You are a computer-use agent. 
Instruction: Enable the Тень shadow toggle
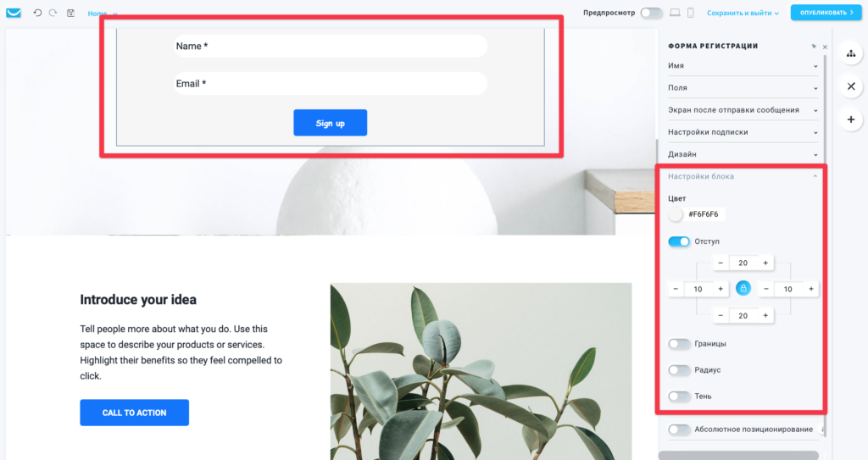(x=679, y=396)
